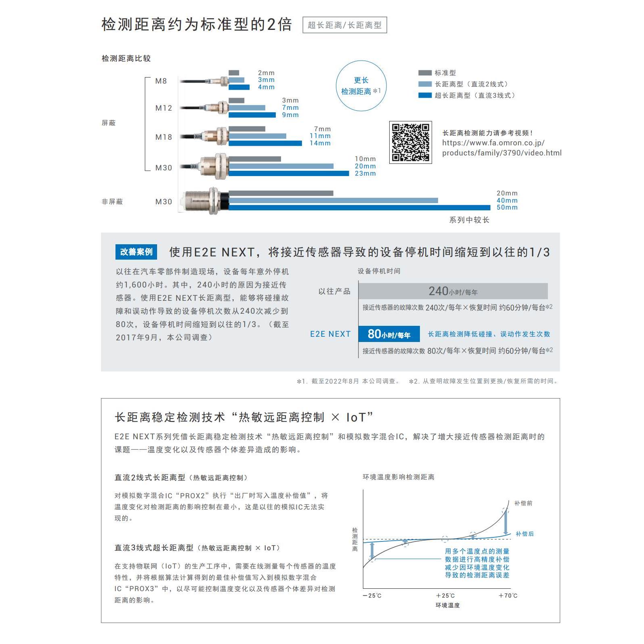The height and width of the screenshot is (644, 644).
Task: Click the 4mm value label
Action: coord(266,87)
